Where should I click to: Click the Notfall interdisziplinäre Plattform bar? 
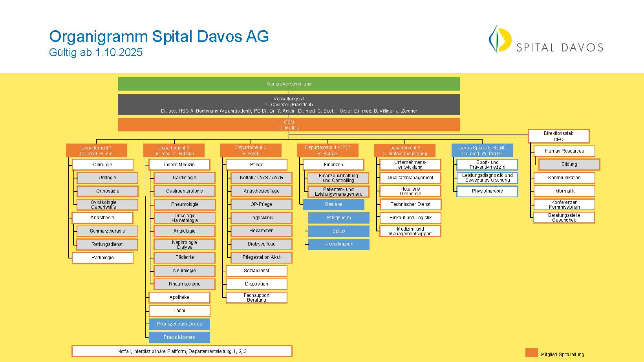(182, 351)
